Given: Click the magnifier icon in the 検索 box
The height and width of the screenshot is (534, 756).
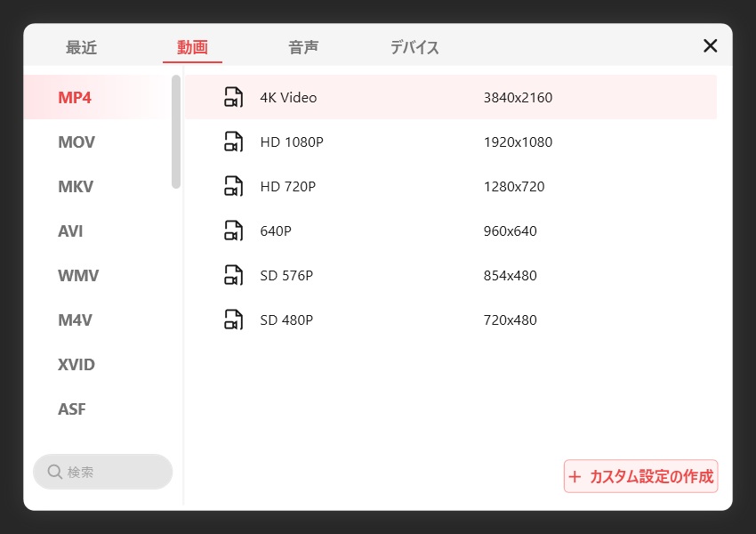Looking at the screenshot, I should pyautogui.click(x=55, y=472).
